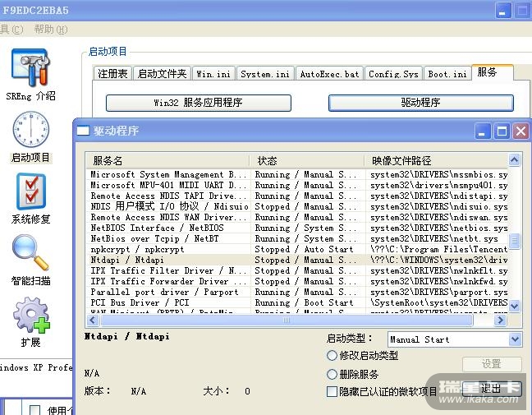Switch to the 注册表 tab
The width and height of the screenshot is (532, 415).
pyautogui.click(x=112, y=73)
